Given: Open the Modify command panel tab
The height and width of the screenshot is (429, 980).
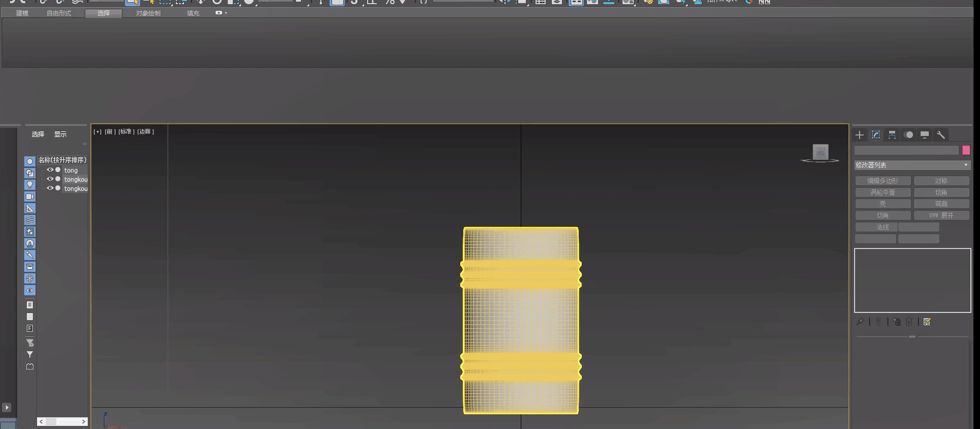Looking at the screenshot, I should 876,135.
